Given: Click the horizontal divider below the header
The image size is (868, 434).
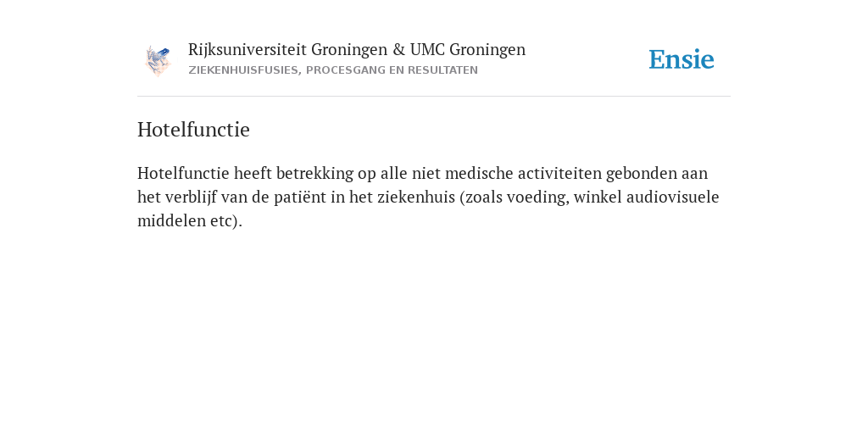Looking at the screenshot, I should pos(434,97).
